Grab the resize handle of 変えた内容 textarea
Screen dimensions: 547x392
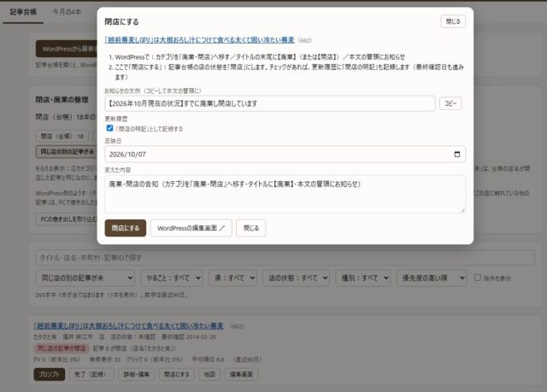tap(462, 210)
